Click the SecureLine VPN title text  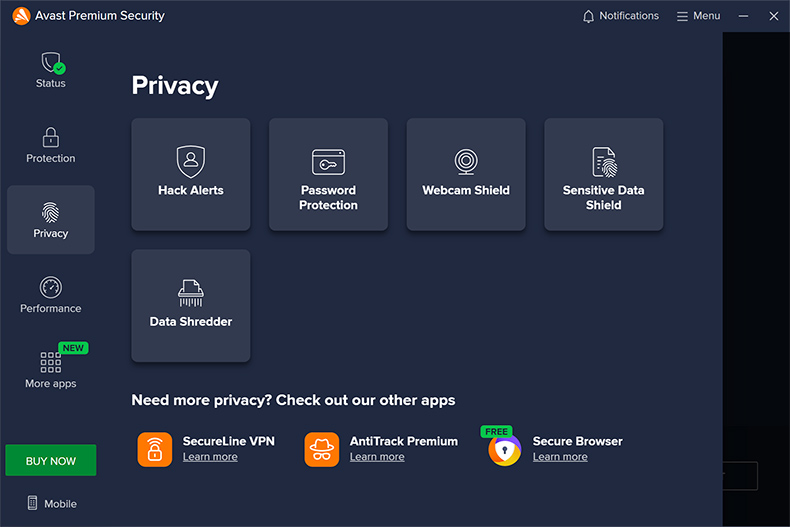[229, 441]
